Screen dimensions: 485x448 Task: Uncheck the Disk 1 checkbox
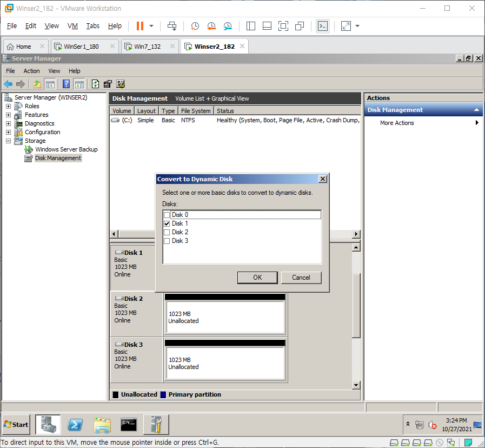point(167,223)
